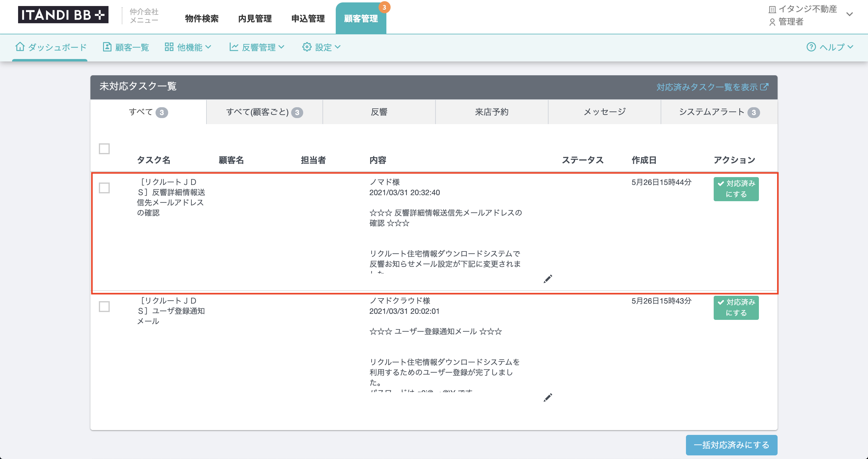868x459 pixels.
Task: Select the すべて task tab
Action: click(x=148, y=112)
